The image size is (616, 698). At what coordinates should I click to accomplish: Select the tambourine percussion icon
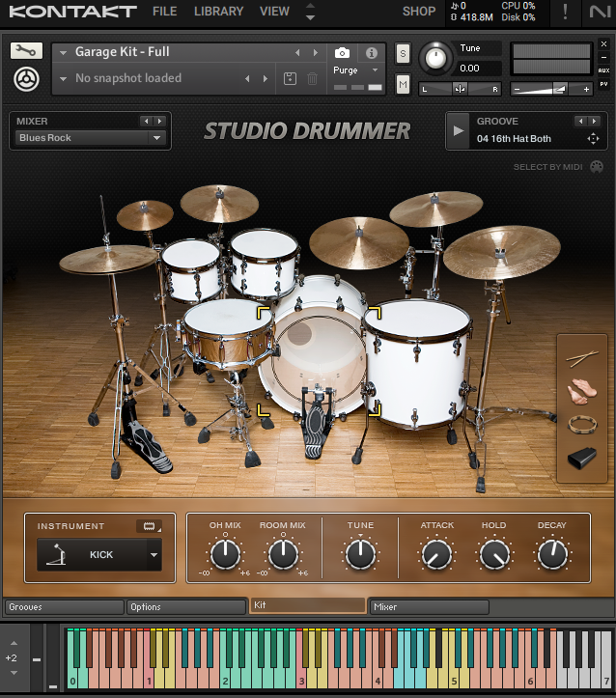(582, 425)
